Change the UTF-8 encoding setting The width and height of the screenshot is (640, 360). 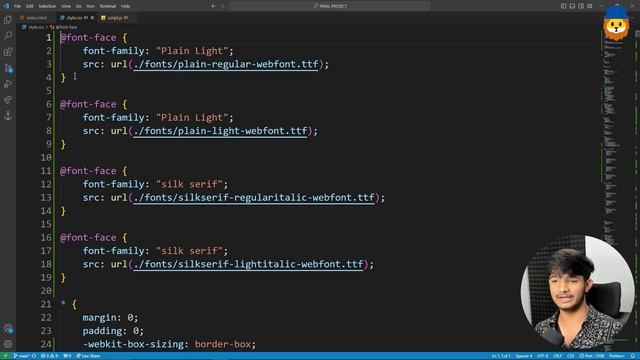click(x=542, y=356)
